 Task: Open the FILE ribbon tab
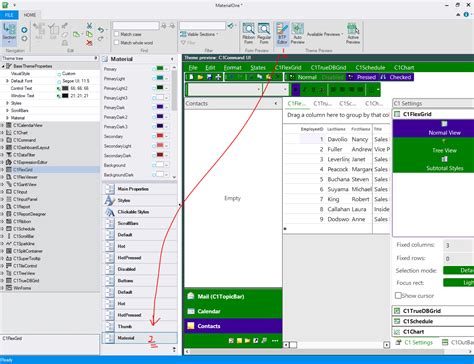pyautogui.click(x=9, y=15)
